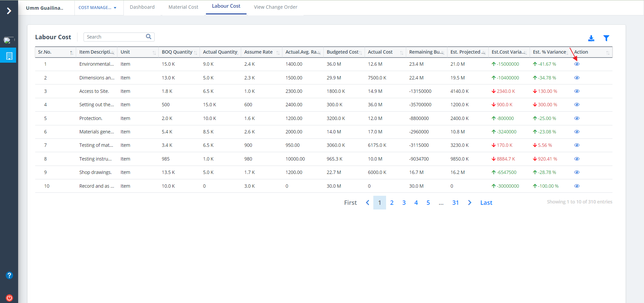Click eye icon for Shop drawings row
The height and width of the screenshot is (303, 644).
(577, 172)
